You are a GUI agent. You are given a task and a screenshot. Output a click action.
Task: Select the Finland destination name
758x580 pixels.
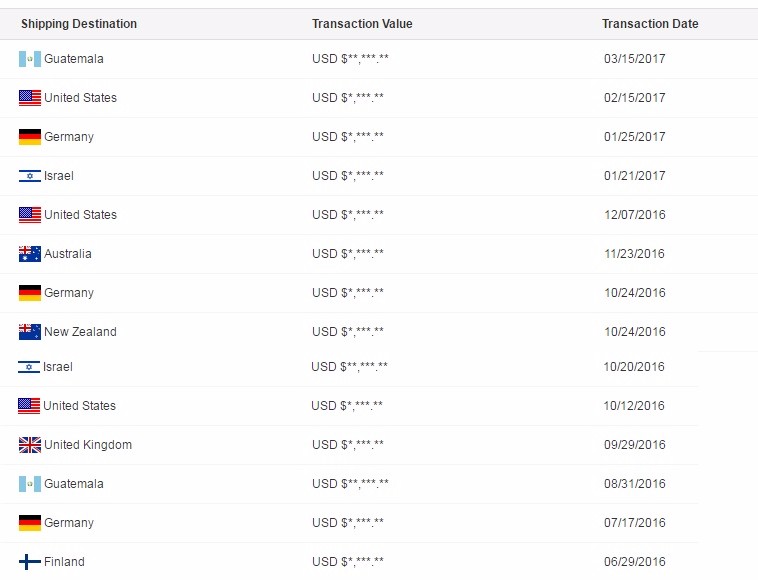[x=64, y=562]
